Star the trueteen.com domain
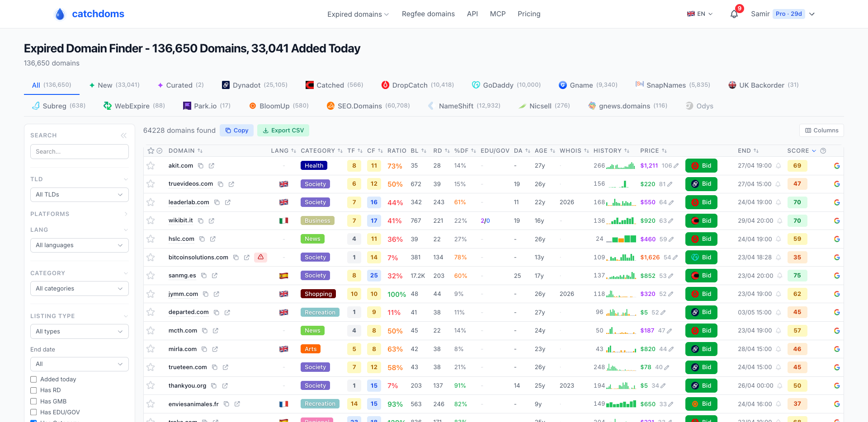Image resolution: width=868 pixels, height=422 pixels. pos(151,367)
